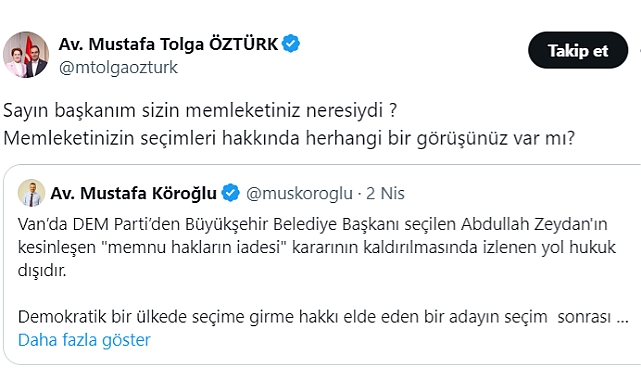
Task: Click the verified badge next to Köroğlu
Action: click(x=231, y=193)
